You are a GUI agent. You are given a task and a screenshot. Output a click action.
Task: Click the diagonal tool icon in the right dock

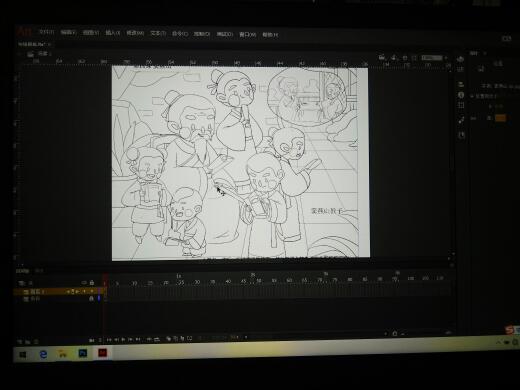461,120
